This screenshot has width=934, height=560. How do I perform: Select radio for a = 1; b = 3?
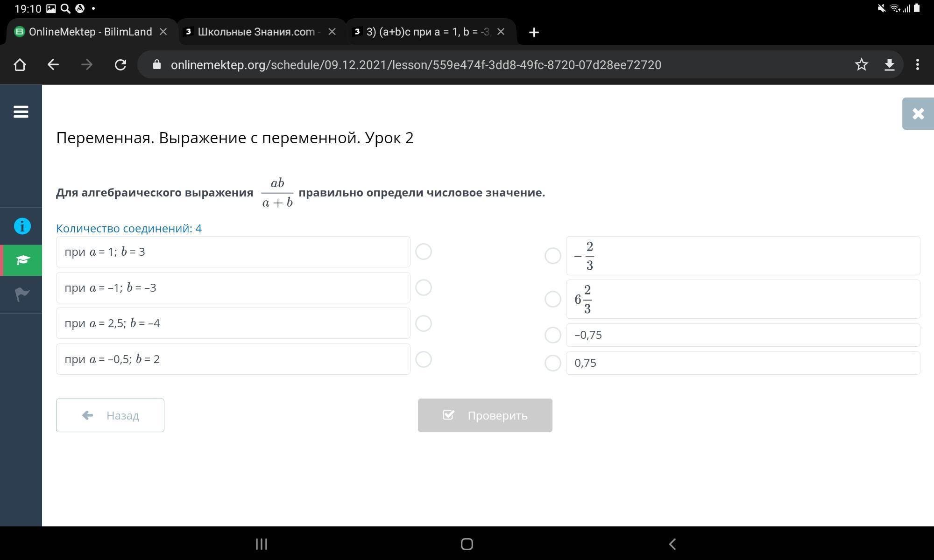(424, 252)
